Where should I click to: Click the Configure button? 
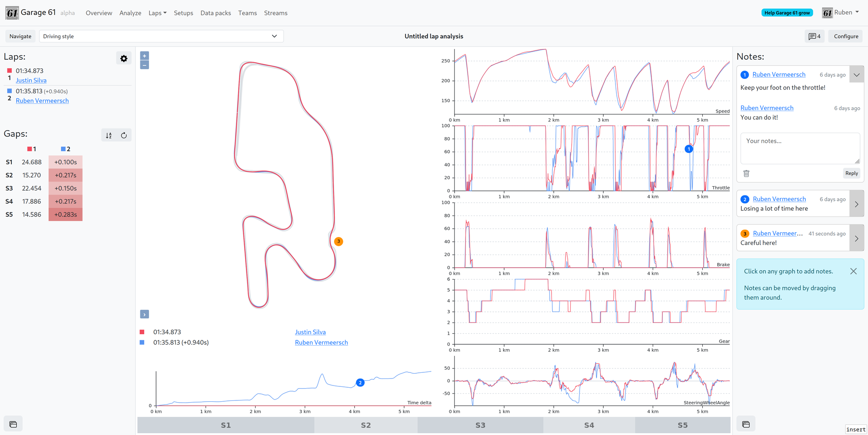pos(846,36)
